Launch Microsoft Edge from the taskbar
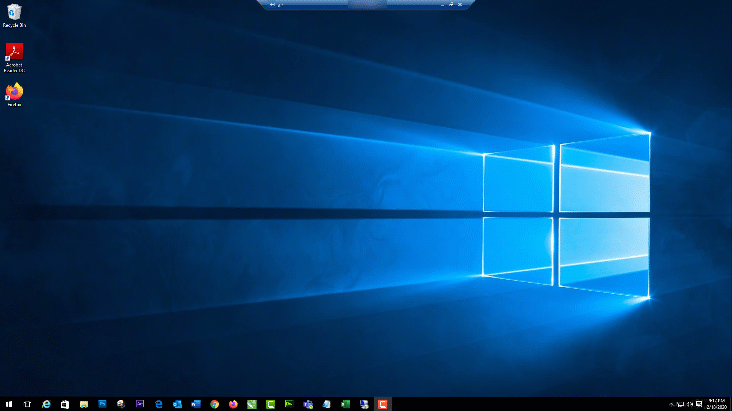 click(x=158, y=404)
